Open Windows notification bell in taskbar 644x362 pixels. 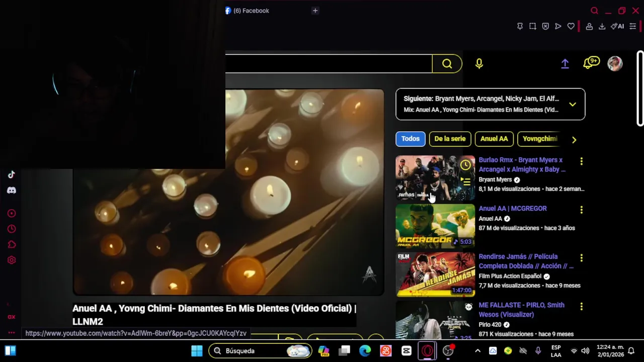point(631,351)
